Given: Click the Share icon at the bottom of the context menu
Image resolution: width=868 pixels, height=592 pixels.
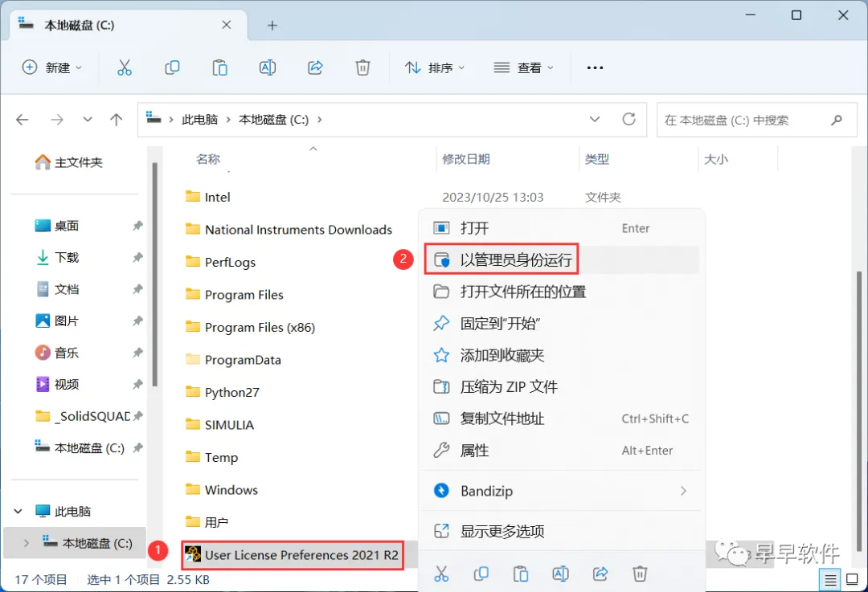Looking at the screenshot, I should click(x=600, y=574).
